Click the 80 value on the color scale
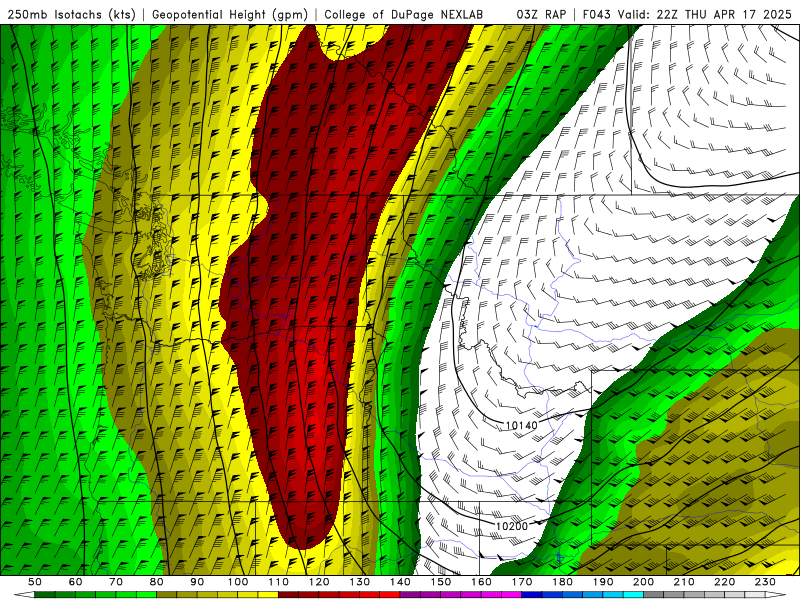Viewport: 800px width, 600px height. (157, 582)
